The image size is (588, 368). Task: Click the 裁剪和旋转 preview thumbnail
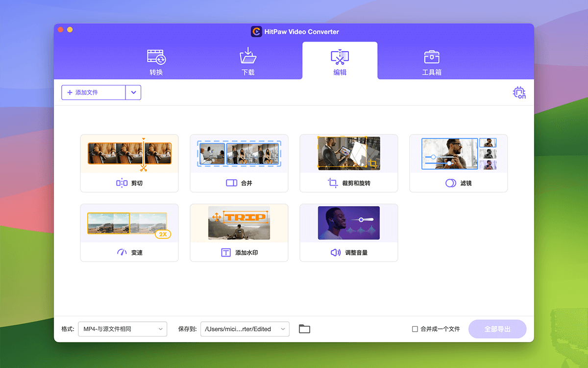coord(349,154)
